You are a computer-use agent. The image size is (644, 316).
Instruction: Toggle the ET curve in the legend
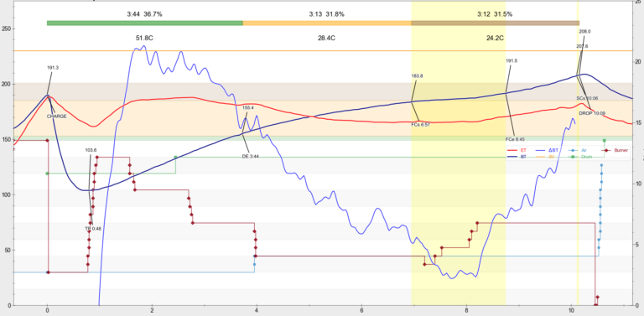(x=517, y=151)
